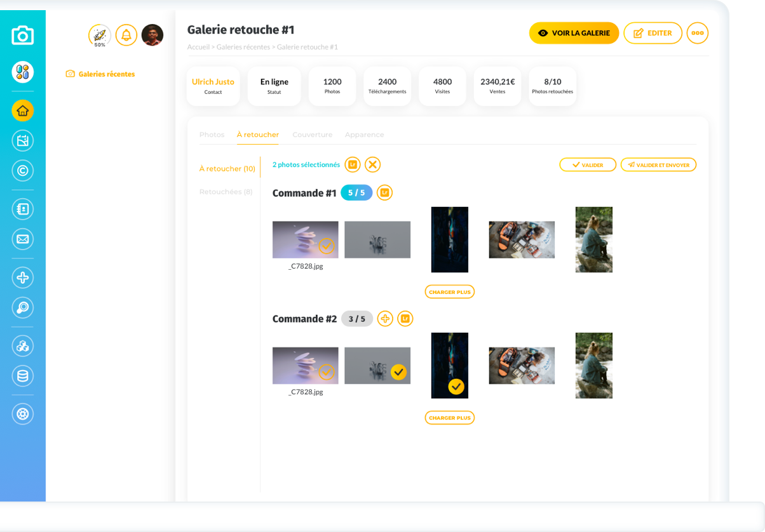
Task: Clear selection with the X icon
Action: (373, 165)
